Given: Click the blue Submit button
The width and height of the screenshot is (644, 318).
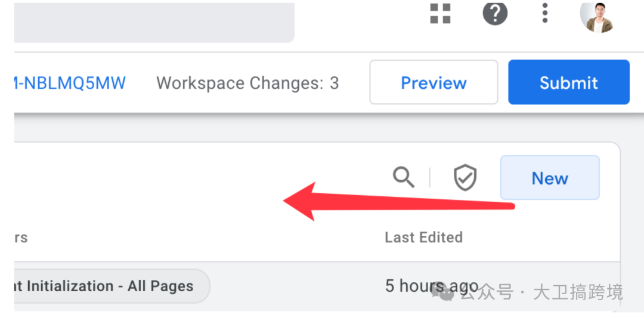Looking at the screenshot, I should coord(569,82).
